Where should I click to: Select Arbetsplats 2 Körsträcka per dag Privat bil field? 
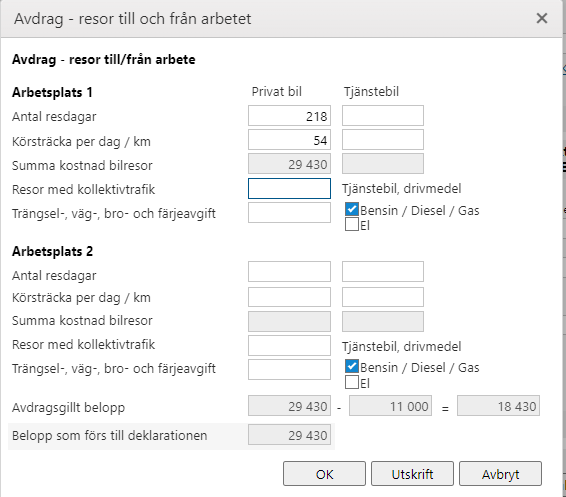pyautogui.click(x=289, y=297)
